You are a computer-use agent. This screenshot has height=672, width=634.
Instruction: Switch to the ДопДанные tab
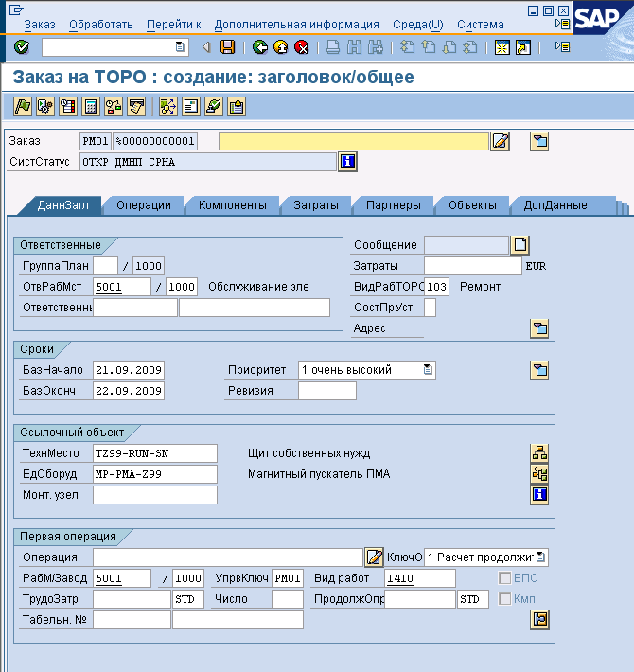pyautogui.click(x=555, y=205)
